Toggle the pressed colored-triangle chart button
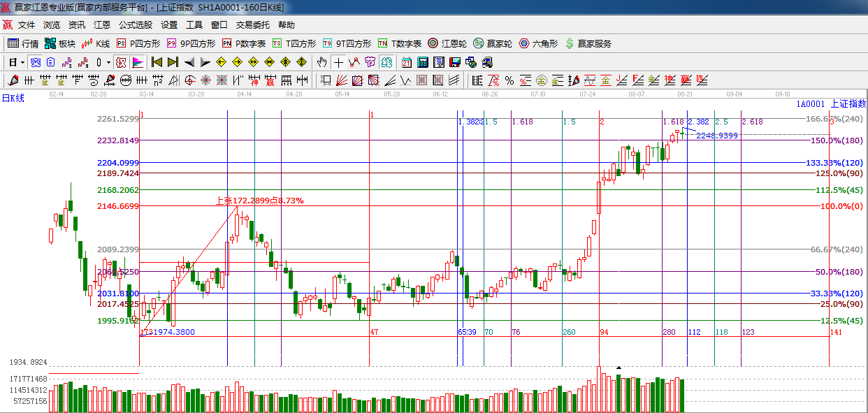This screenshot has width=868, height=413. coord(137,62)
